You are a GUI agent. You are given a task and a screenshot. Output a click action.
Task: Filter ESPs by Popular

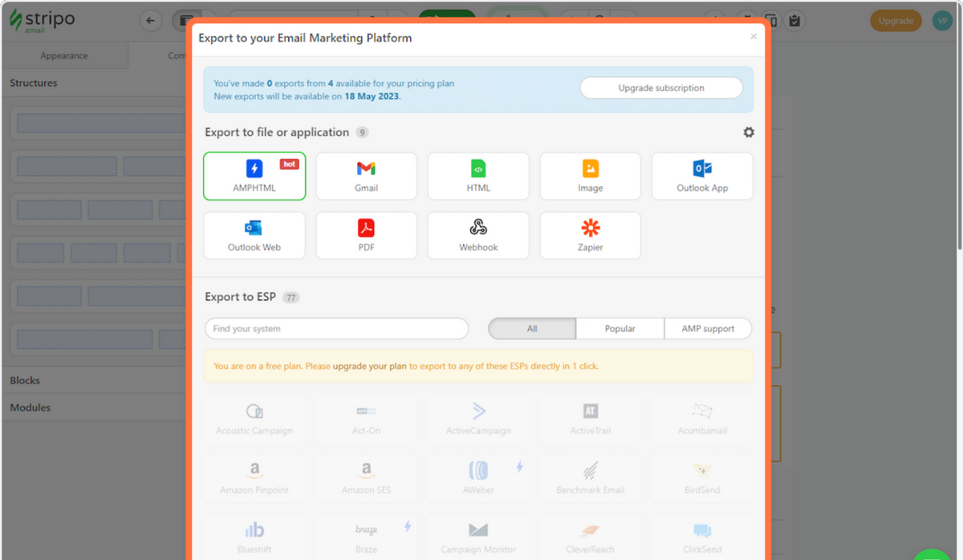coord(620,328)
